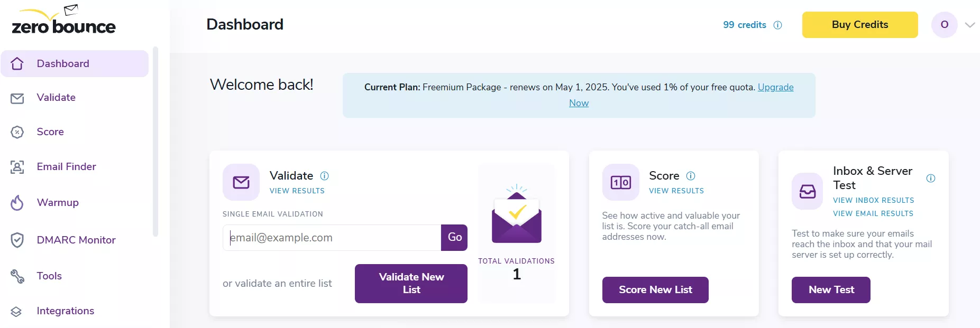Click the Warmup flame icon

tap(17, 203)
